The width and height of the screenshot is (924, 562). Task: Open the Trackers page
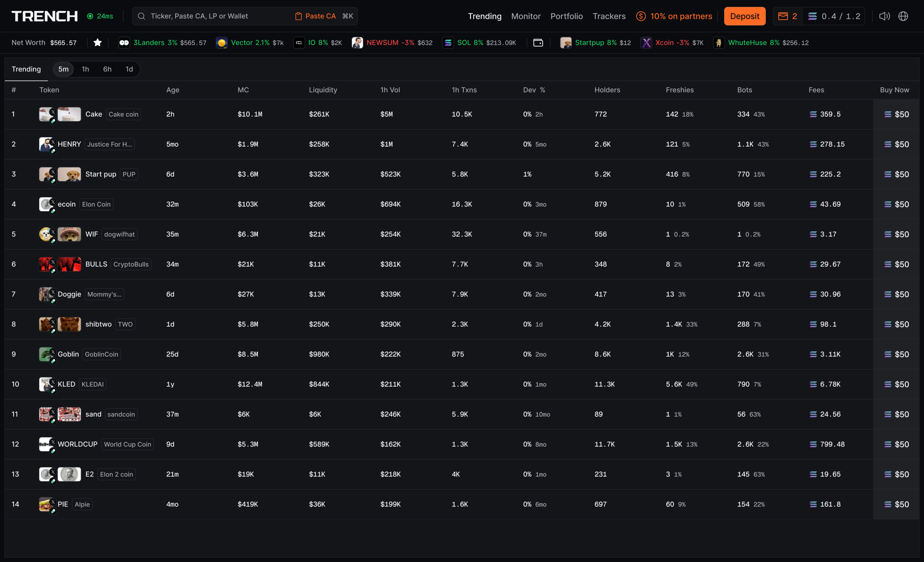[609, 16]
